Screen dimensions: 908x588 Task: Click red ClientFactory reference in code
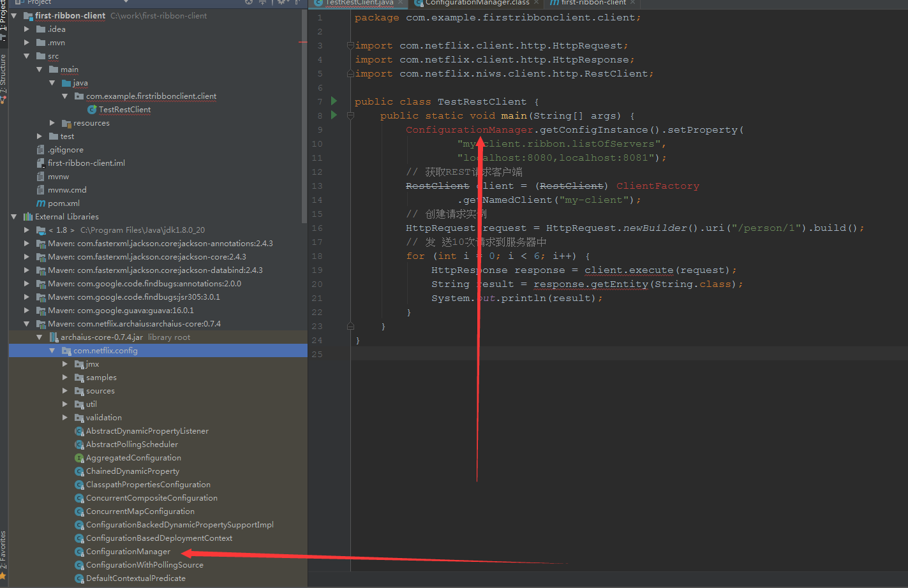[658, 186]
